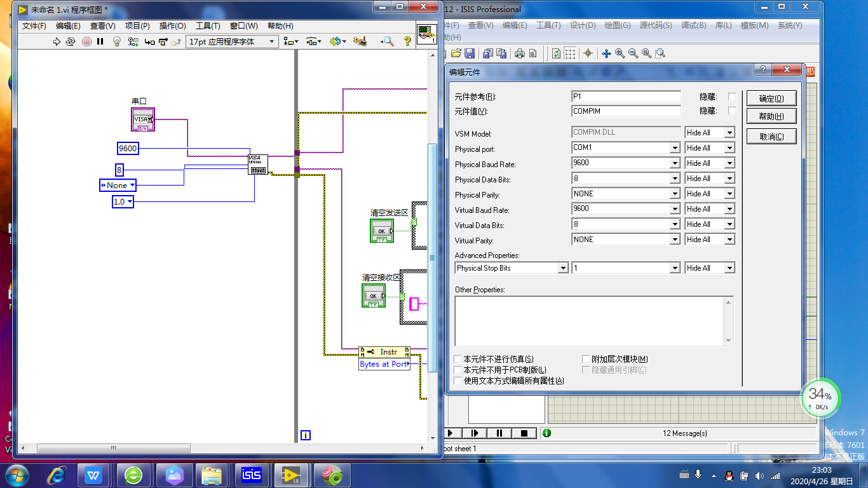
Task: Open the None parity enum constant
Action: (x=118, y=185)
